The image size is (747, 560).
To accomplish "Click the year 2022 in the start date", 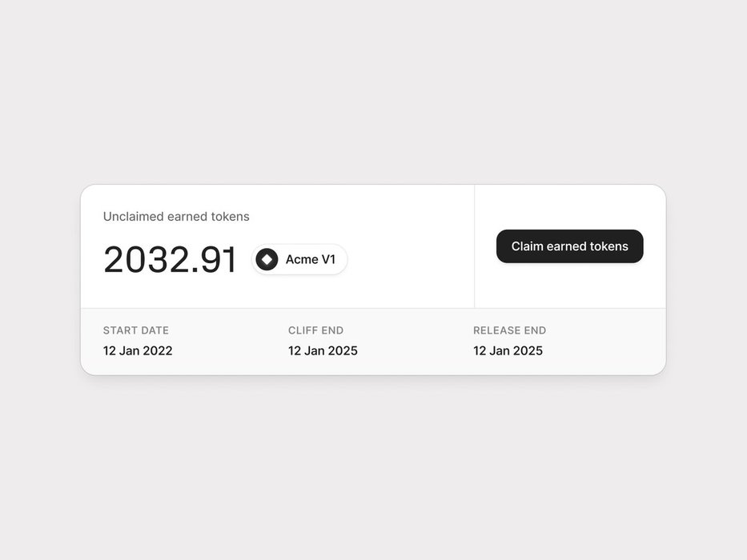I will pos(158,351).
